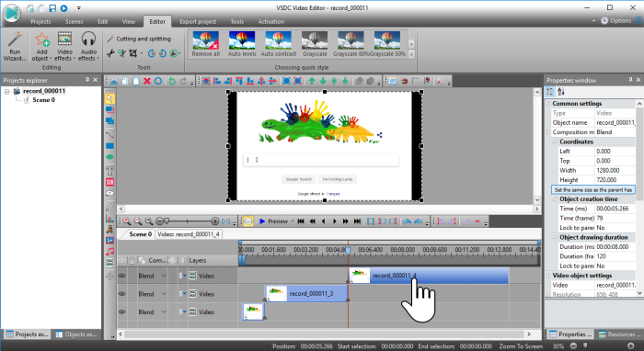Toggle visibility of the bottom video layer
Viewport: 644px width, 351px height.
[122, 312]
